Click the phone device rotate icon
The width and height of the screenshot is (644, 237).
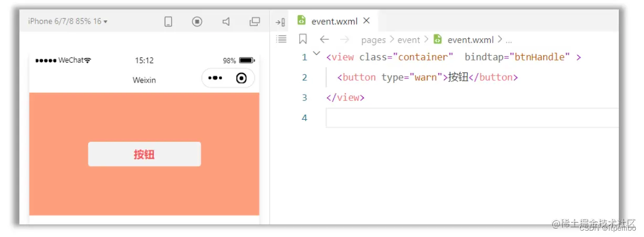168,22
